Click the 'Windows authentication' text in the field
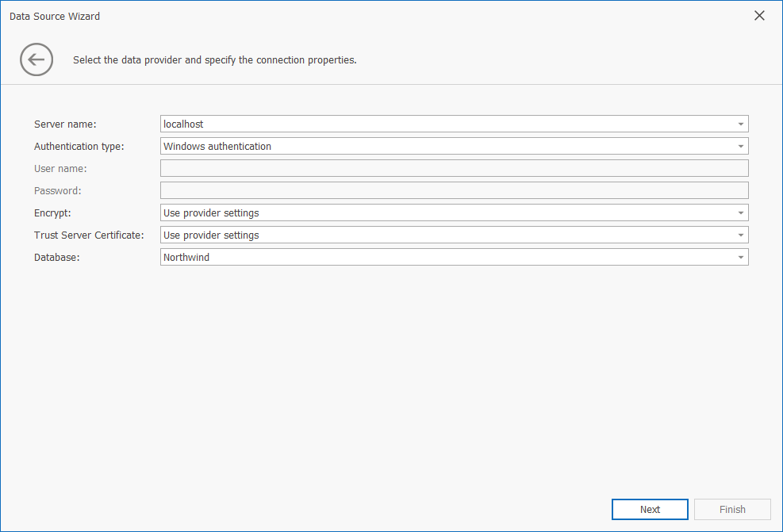The height and width of the screenshot is (532, 783). click(x=217, y=147)
